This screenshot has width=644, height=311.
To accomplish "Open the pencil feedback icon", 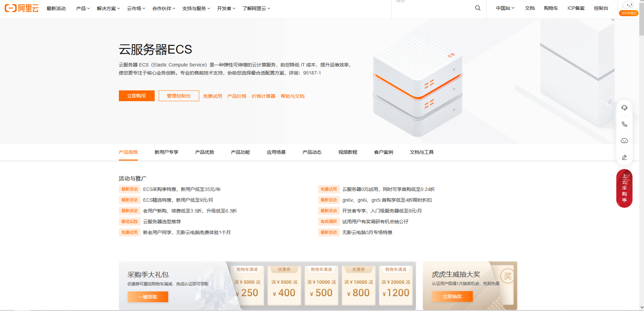I will tap(624, 157).
